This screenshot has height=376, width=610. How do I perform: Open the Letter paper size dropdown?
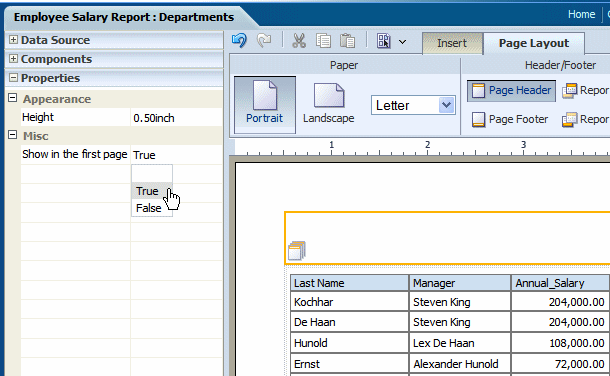[x=447, y=105]
